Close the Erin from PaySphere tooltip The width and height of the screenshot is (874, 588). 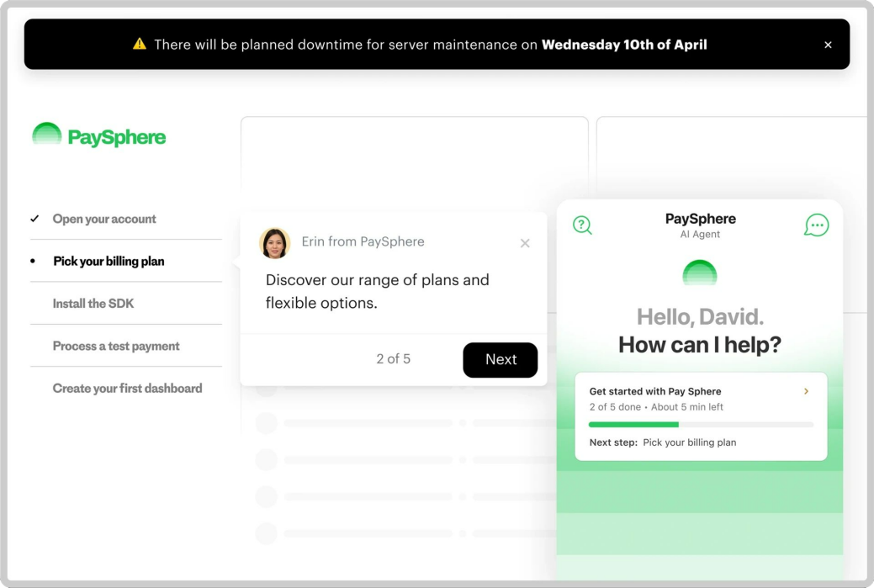(x=525, y=243)
